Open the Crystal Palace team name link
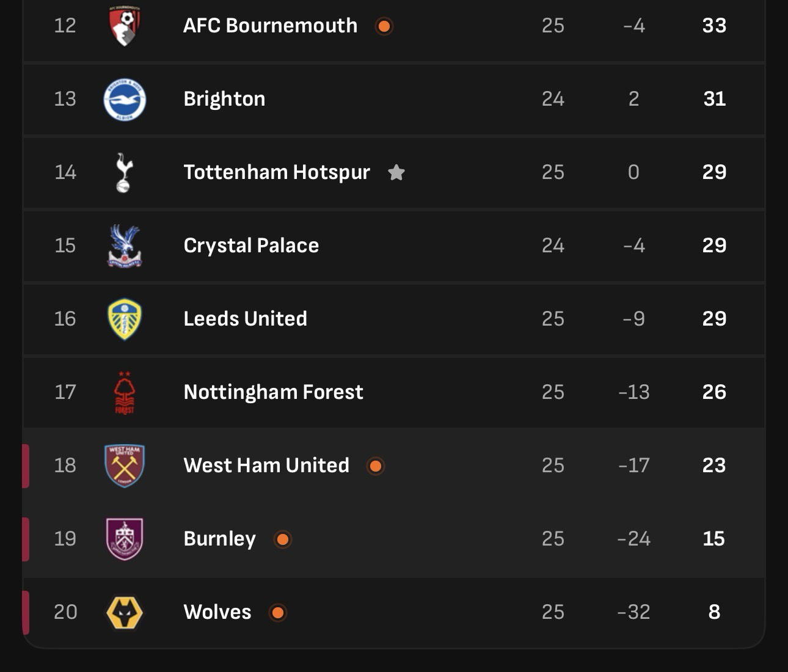788x672 pixels. point(251,246)
